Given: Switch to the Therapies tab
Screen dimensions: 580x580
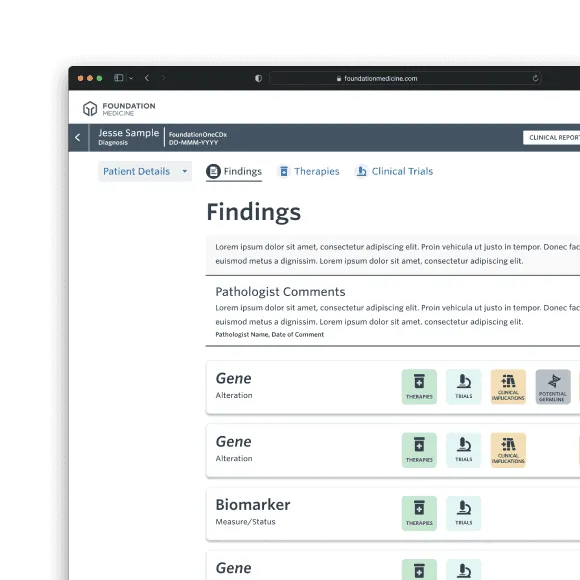Looking at the screenshot, I should [x=308, y=171].
